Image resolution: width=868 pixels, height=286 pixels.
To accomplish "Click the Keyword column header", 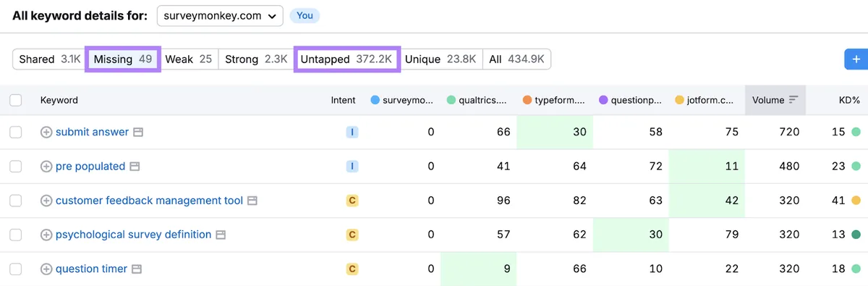I will click(59, 100).
